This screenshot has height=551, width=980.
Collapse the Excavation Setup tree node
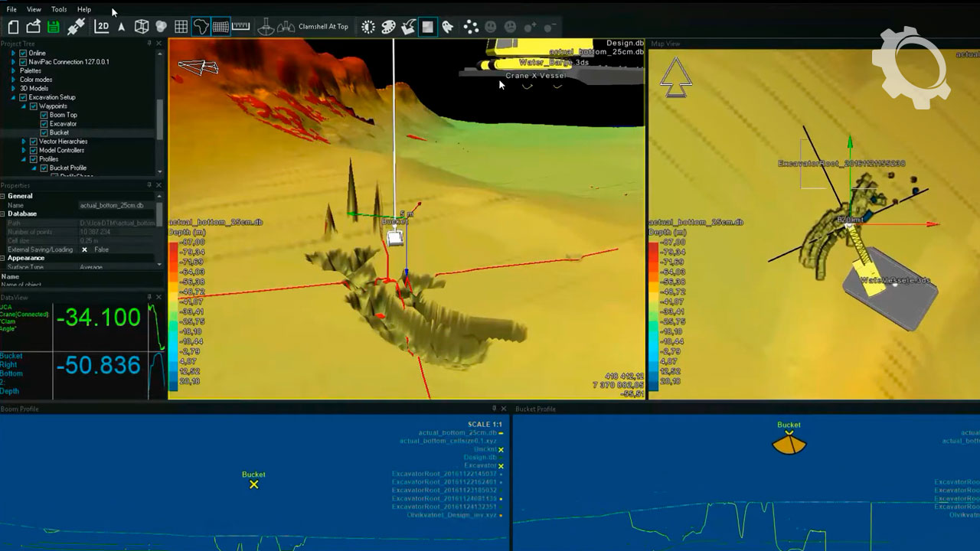coord(13,98)
